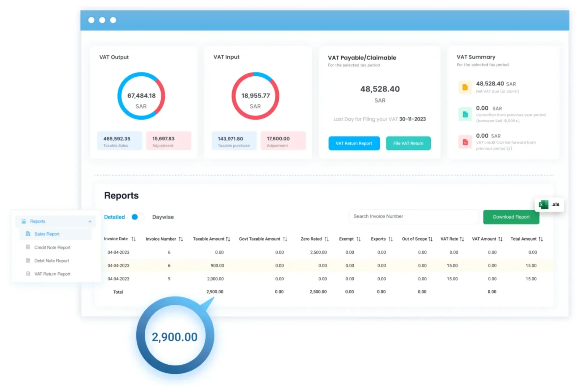Sort by Invoice Date column arrows
The height and width of the screenshot is (386, 588).
[134, 239]
